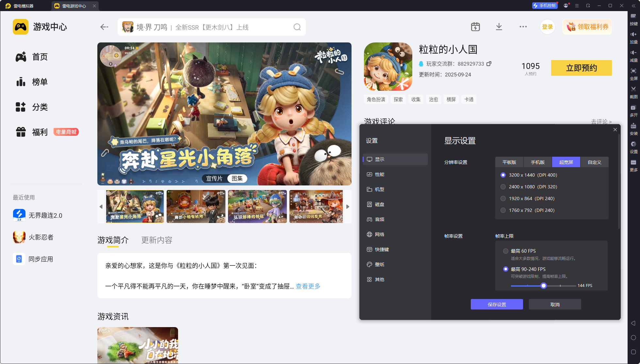Select 2400 x 1080 resolution option
The image size is (640, 364).
[503, 187]
